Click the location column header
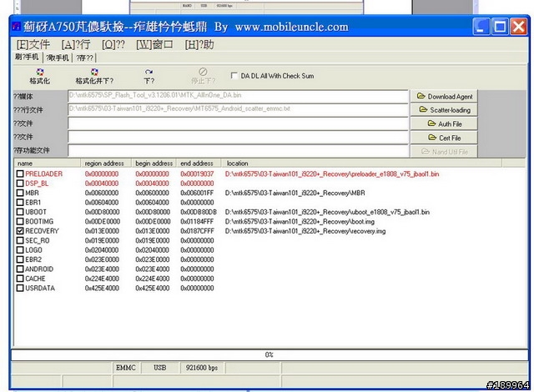Image resolution: width=534 pixels, height=392 pixels. click(x=361, y=163)
